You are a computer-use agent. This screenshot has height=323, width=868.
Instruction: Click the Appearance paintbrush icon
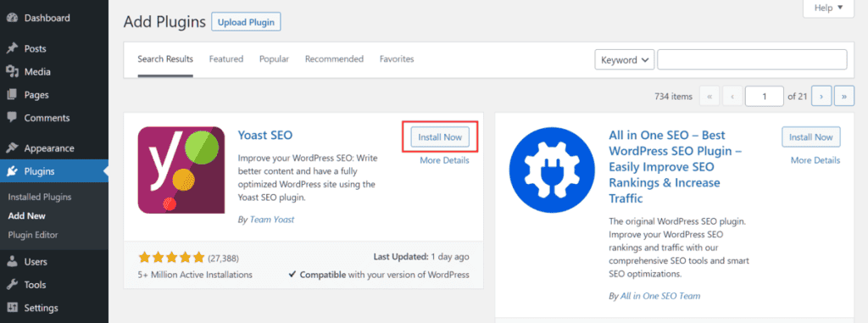(12, 148)
